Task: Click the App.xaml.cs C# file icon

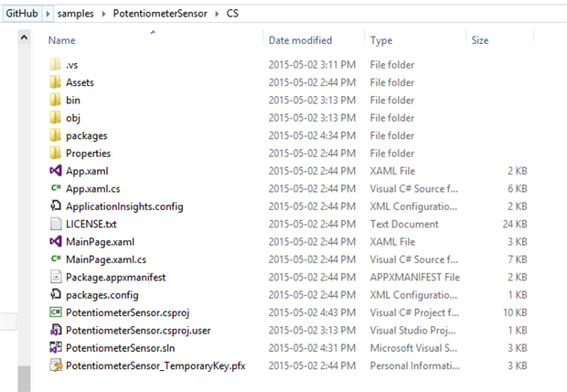Action: pos(55,188)
